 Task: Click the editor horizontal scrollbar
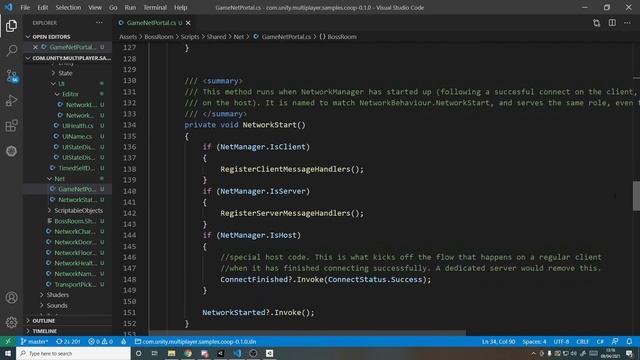[307, 333]
